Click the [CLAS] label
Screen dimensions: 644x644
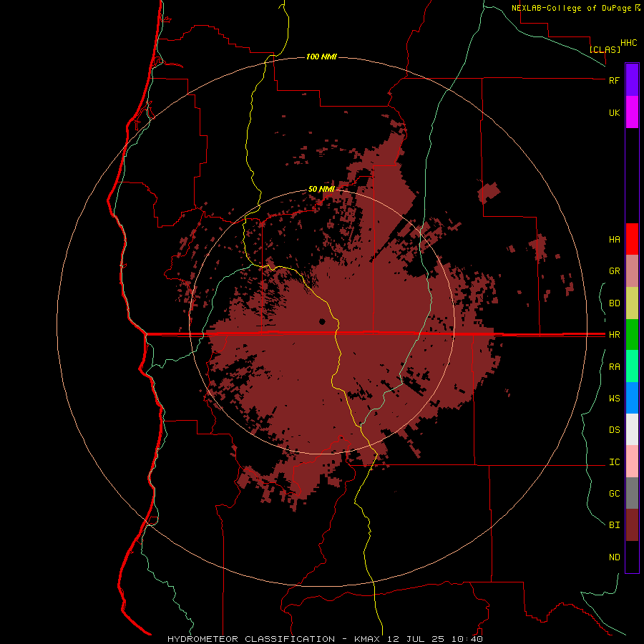[x=605, y=49]
